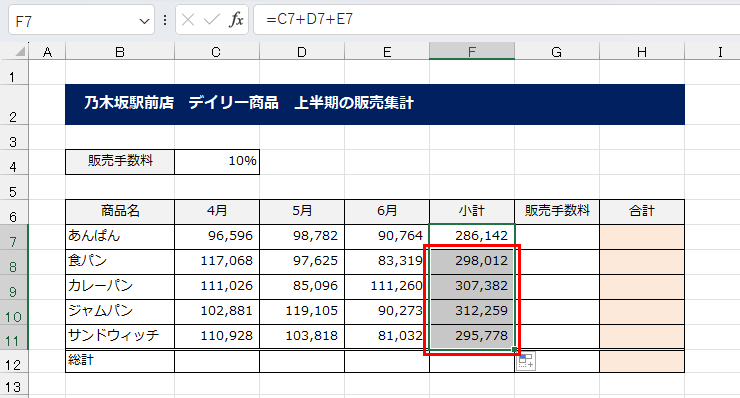Select column A header
The image size is (740, 398).
pyautogui.click(x=47, y=51)
